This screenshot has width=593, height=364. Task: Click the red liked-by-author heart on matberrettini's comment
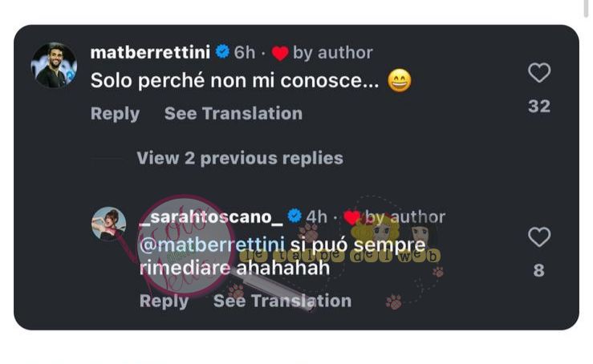coord(280,53)
